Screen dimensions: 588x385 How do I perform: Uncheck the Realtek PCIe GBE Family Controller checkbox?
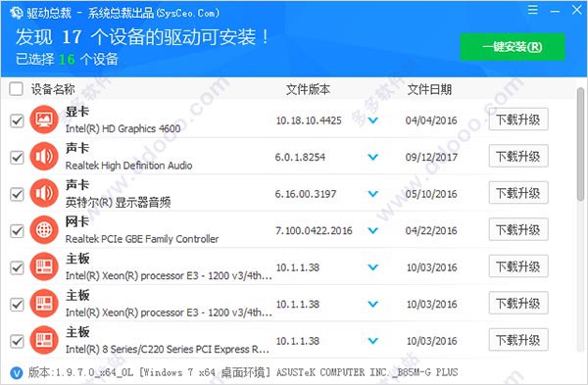(17, 231)
